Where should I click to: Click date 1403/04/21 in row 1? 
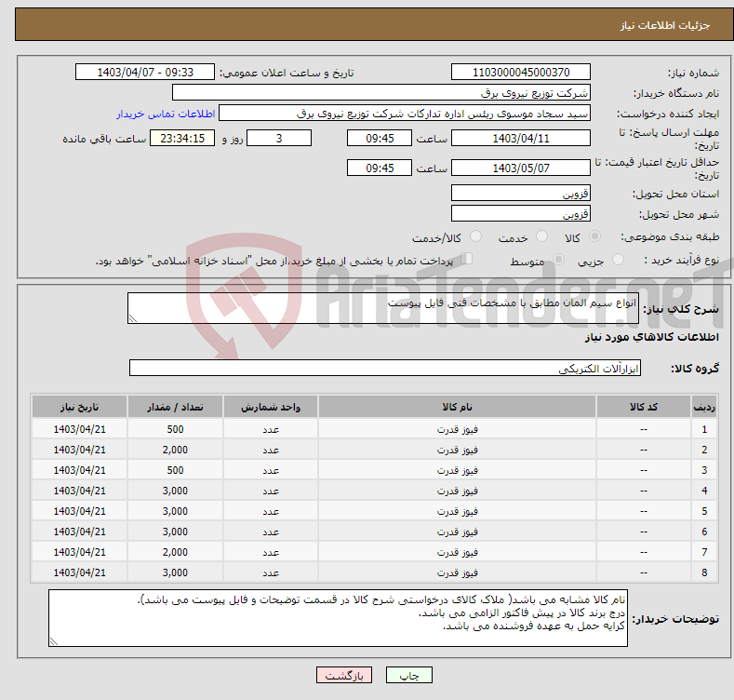pos(80,429)
